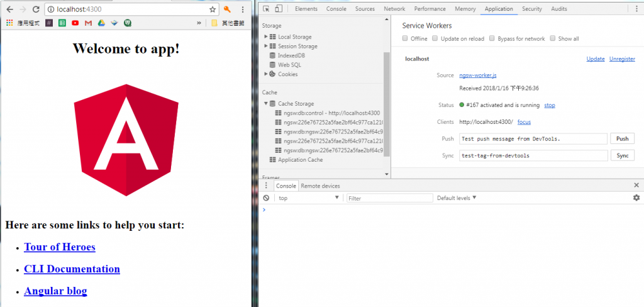Toggle Bypass for network
Image resolution: width=644 pixels, height=307 pixels.
point(492,38)
